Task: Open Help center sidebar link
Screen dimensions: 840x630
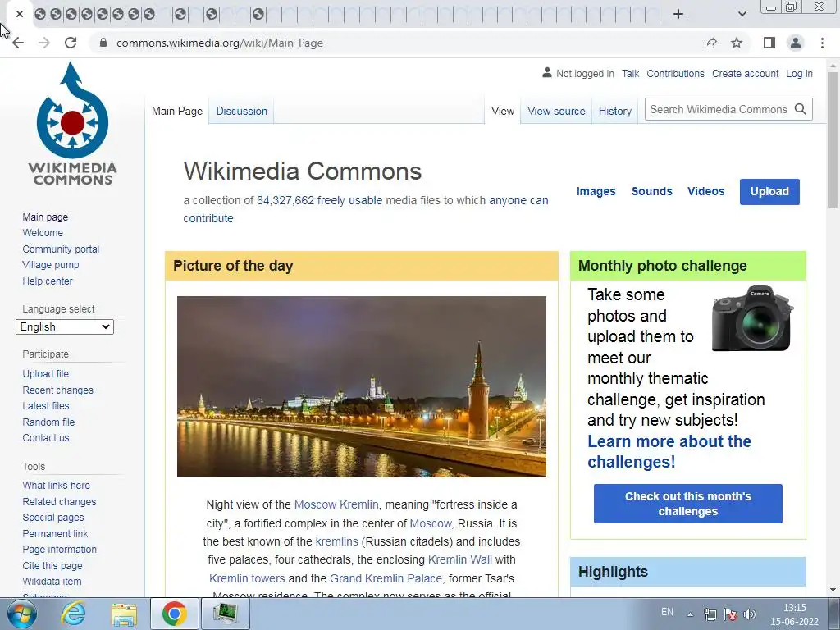Action: (47, 281)
